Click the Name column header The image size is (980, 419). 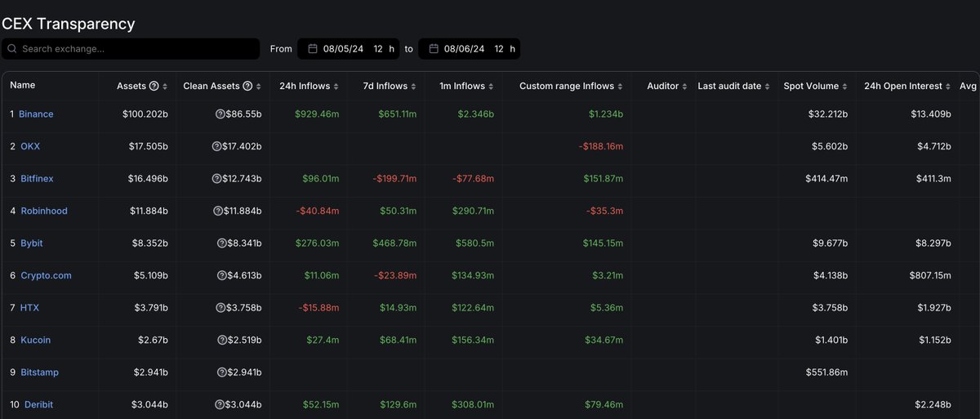[x=23, y=86]
